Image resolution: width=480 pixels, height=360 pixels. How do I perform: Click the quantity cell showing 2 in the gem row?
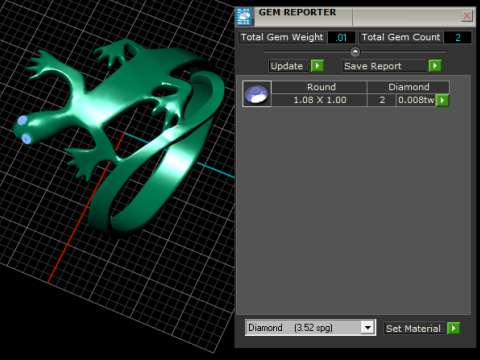tap(382, 100)
